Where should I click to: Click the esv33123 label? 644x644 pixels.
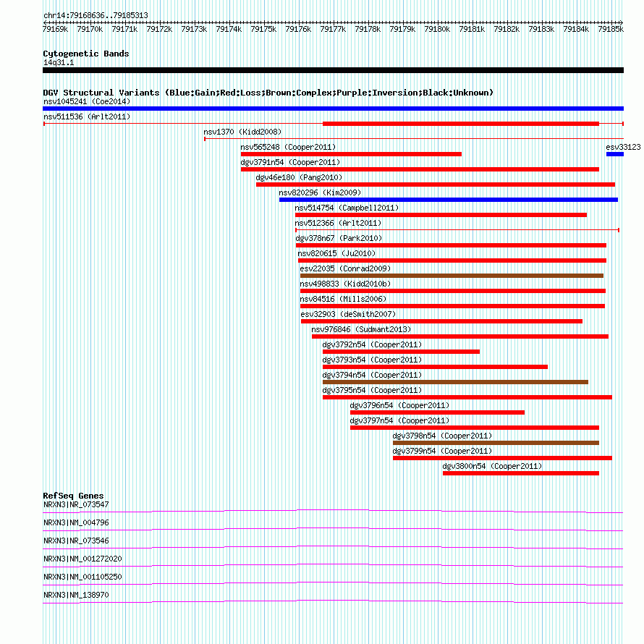(623, 147)
